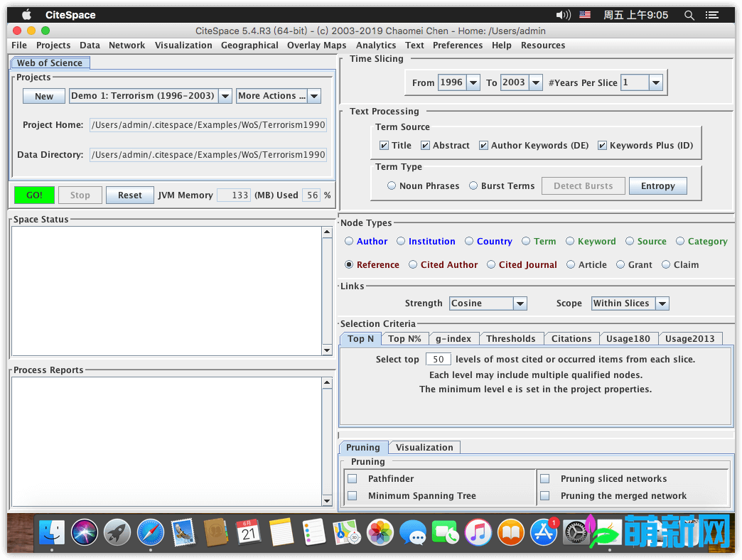Image resolution: width=742 pixels, height=560 pixels.
Task: Open the Visualization menu
Action: pos(183,45)
